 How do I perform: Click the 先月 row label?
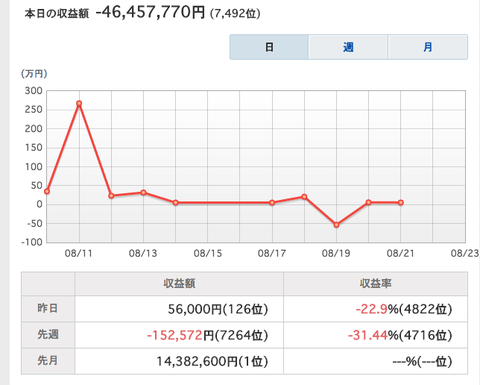click(x=48, y=361)
